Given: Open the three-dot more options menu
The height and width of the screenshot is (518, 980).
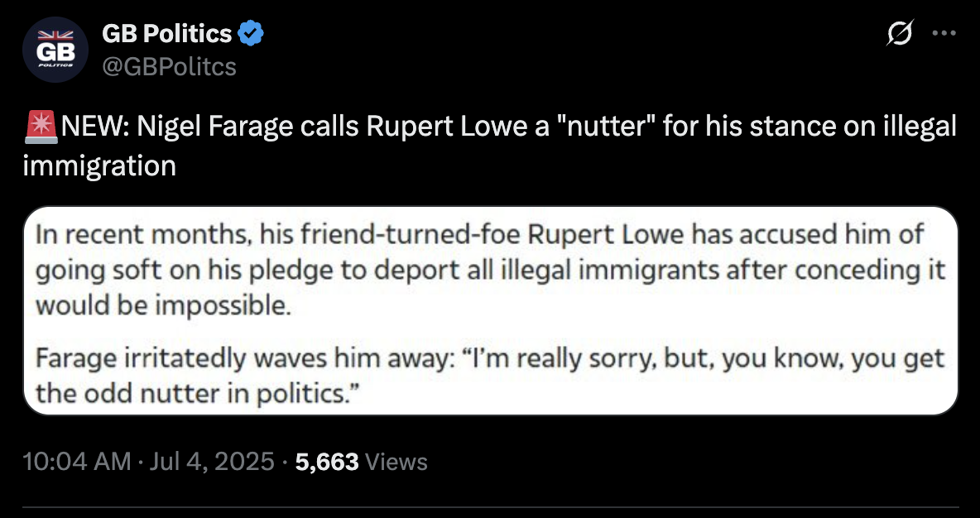Looking at the screenshot, I should point(944,34).
